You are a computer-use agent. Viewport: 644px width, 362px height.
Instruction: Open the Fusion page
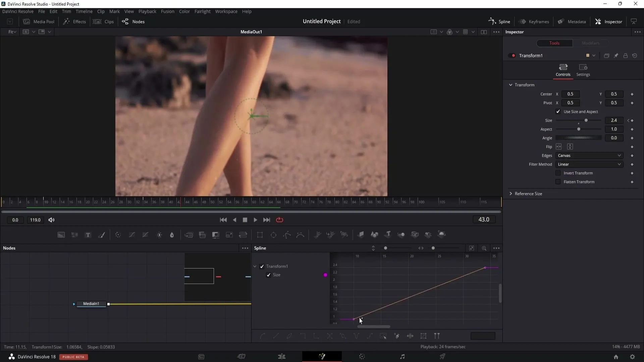point(322,357)
